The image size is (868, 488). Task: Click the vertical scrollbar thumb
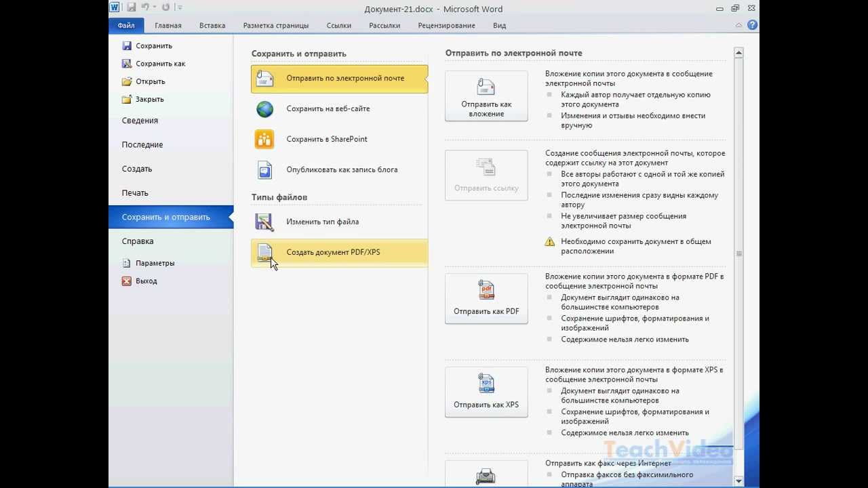(x=738, y=253)
